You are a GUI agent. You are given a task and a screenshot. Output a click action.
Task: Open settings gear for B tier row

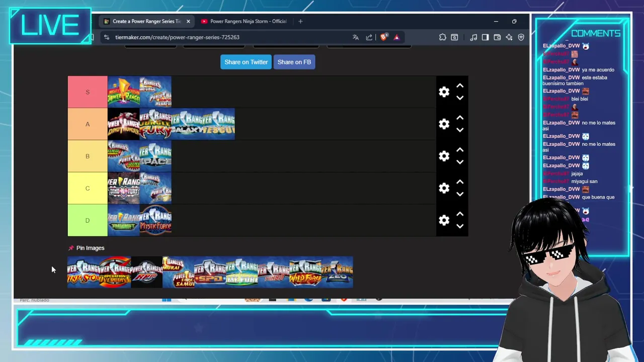pos(444,156)
